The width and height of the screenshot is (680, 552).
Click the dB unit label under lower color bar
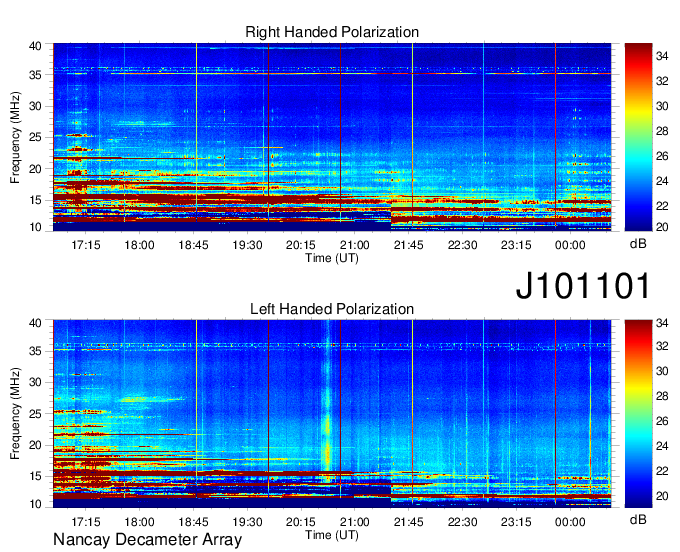click(638, 519)
